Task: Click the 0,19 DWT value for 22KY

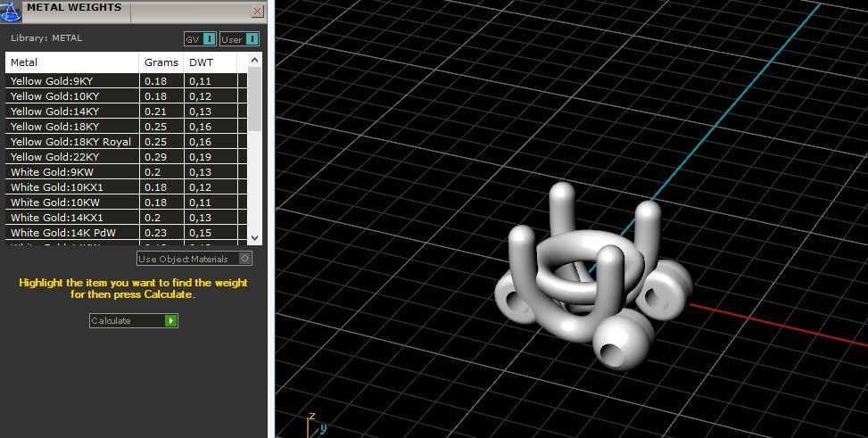Action: click(201, 157)
